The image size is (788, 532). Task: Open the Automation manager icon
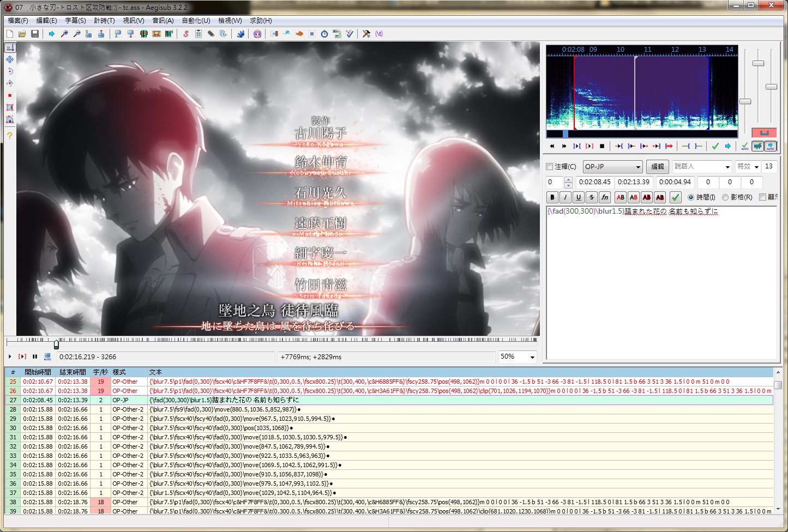(240, 34)
